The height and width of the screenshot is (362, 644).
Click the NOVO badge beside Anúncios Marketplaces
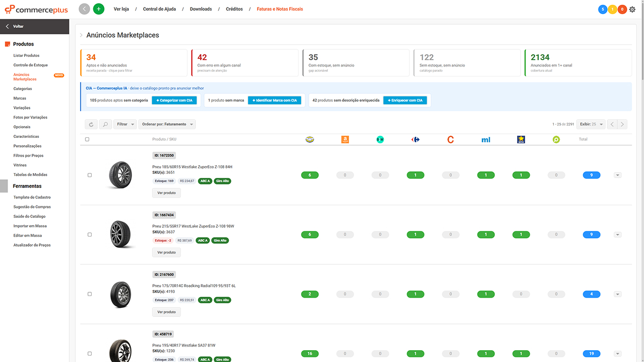coord(59,76)
